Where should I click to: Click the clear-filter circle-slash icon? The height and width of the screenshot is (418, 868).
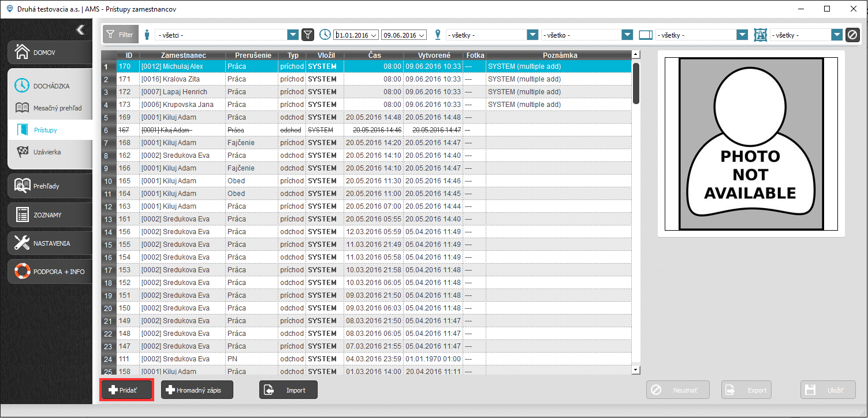(x=852, y=35)
